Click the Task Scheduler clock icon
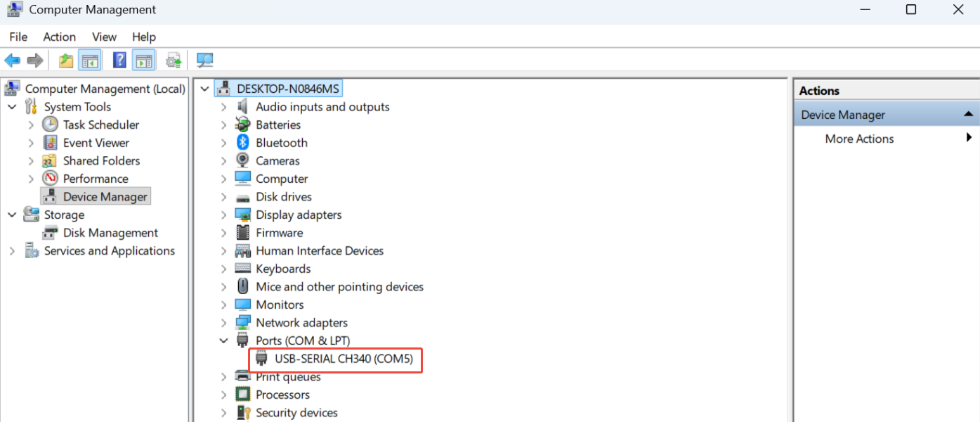Viewport: 980px width, 422px height. (x=50, y=124)
